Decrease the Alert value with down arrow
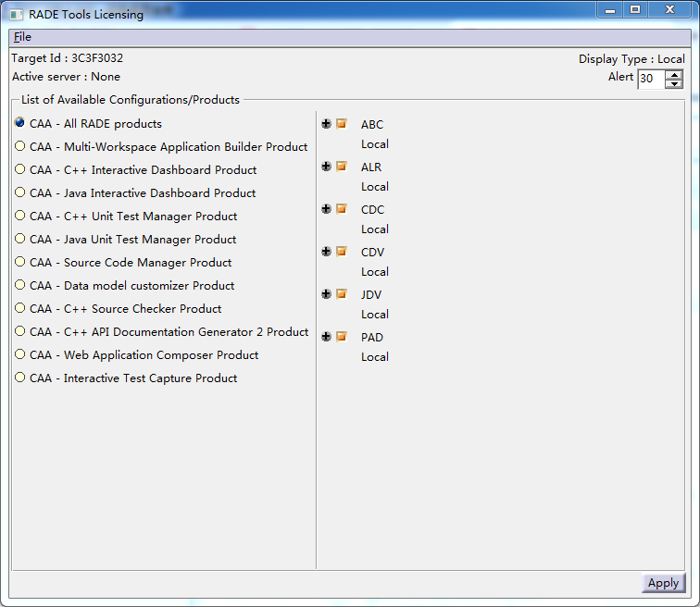The image size is (700, 607). click(x=674, y=83)
